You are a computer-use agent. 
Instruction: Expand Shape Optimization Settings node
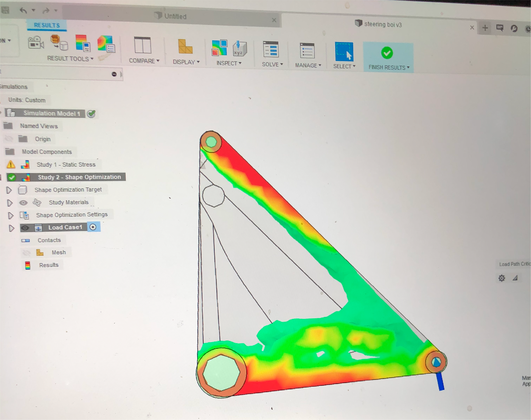10,216
